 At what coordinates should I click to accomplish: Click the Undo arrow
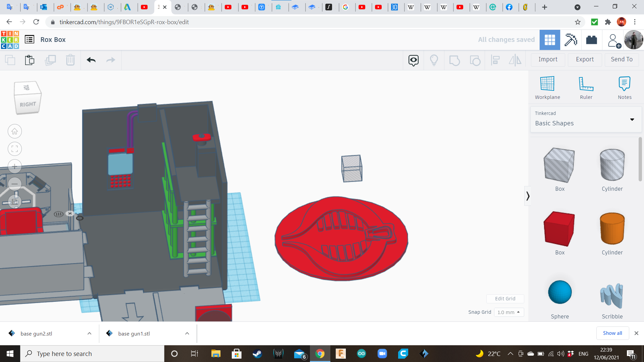point(91,60)
